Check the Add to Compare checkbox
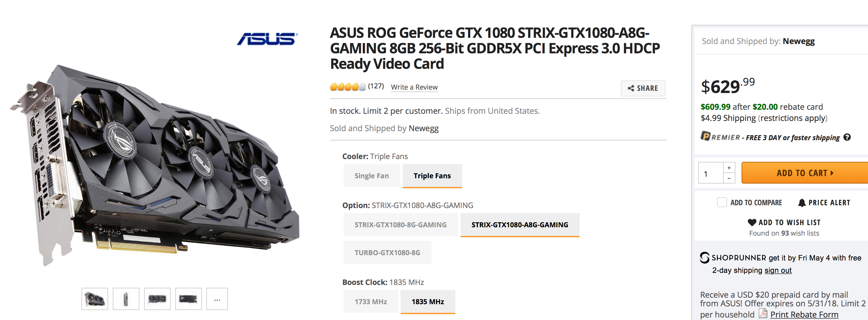This screenshot has width=868, height=320. pyautogui.click(x=722, y=202)
